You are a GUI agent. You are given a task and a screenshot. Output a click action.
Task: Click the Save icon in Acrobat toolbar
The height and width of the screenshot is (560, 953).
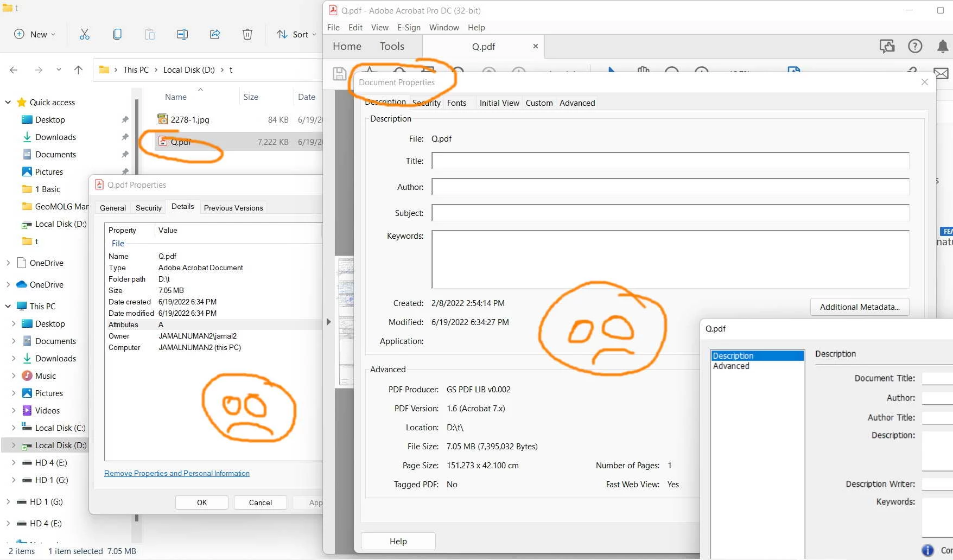[x=340, y=73]
